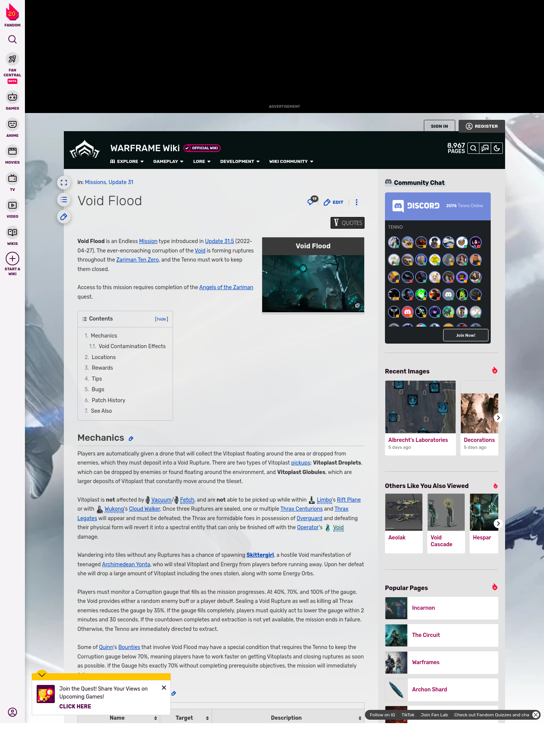This screenshot has height=756, width=544.
Task: Click the Register button
Action: point(482,126)
